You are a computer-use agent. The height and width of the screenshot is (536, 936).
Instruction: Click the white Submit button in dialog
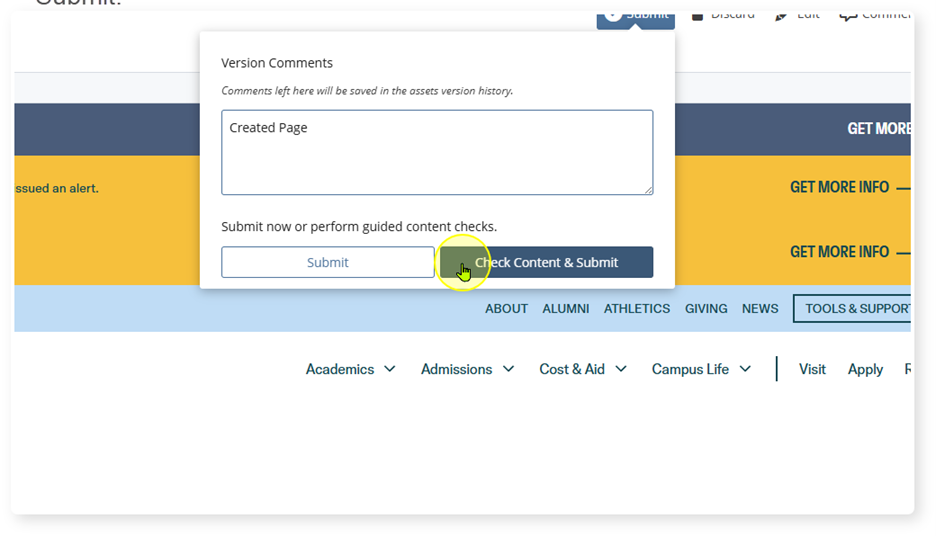[x=327, y=262]
